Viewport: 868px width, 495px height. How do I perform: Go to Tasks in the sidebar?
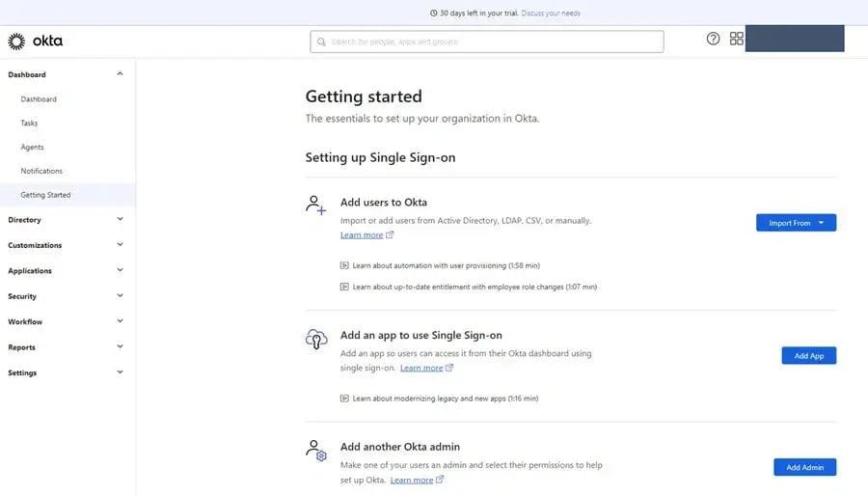tap(29, 124)
